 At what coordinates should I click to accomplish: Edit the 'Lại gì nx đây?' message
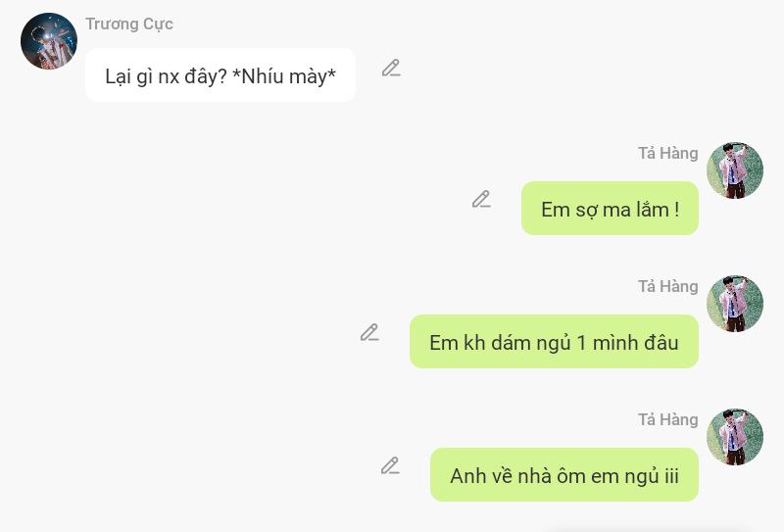391,68
